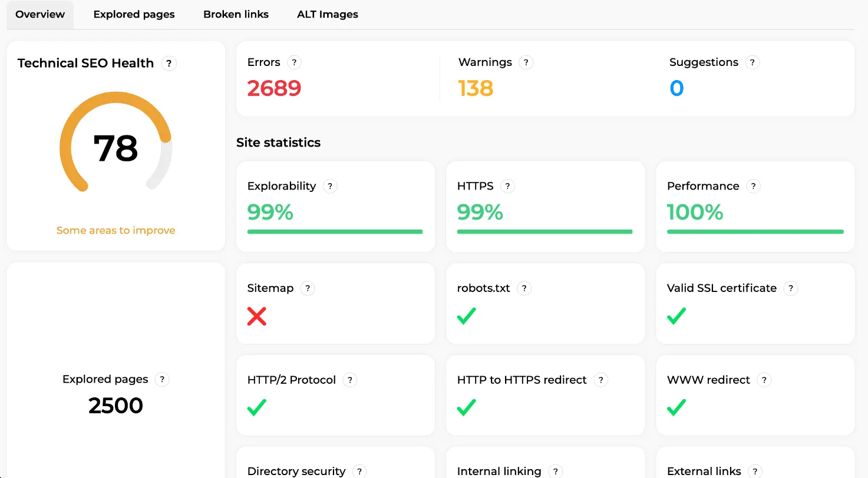Click the HTTP/2 Protocol help icon
Screen dimensions: 868x478
[350, 380]
